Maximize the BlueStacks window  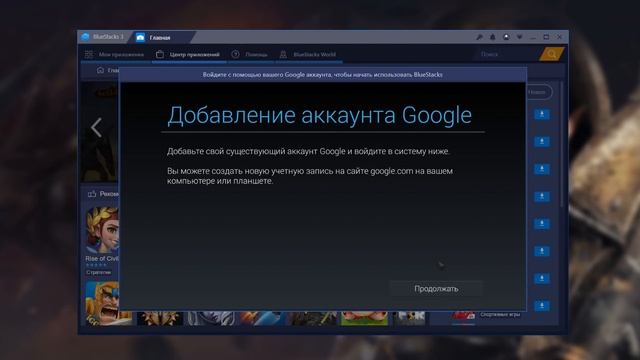point(546,37)
